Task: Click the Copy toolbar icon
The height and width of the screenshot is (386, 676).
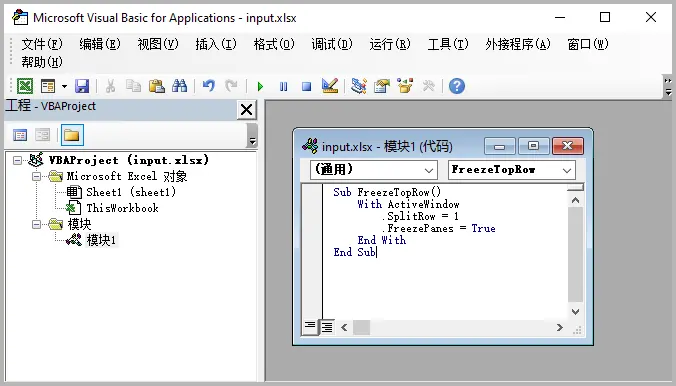Action: coord(133,86)
